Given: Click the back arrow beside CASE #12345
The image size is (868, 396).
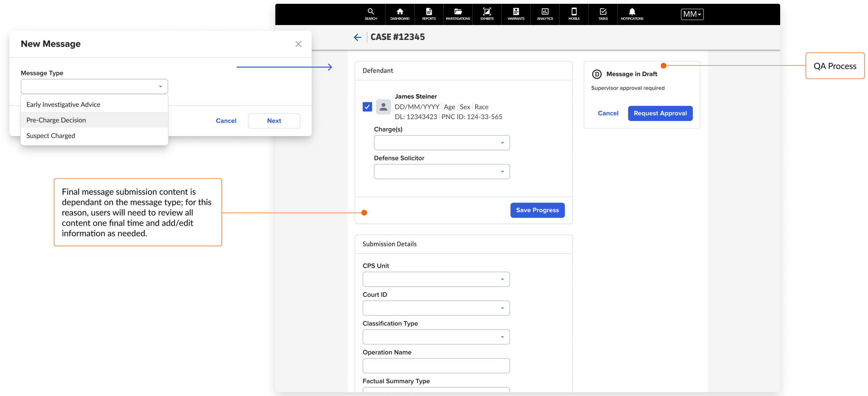Looking at the screenshot, I should (x=357, y=37).
